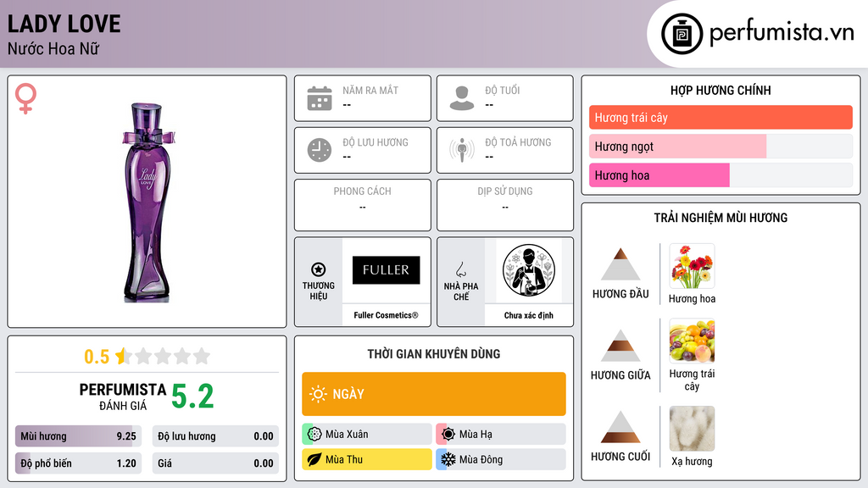The image size is (868, 488).
Task: Click the flower bouquet Hương hoa thumbnail
Action: point(692,266)
